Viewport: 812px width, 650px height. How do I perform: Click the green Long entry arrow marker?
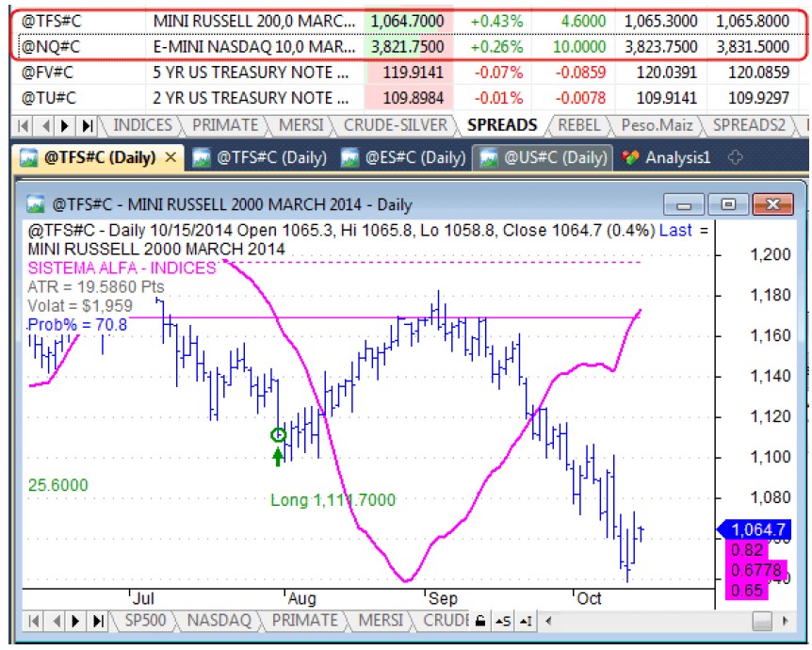point(278,457)
